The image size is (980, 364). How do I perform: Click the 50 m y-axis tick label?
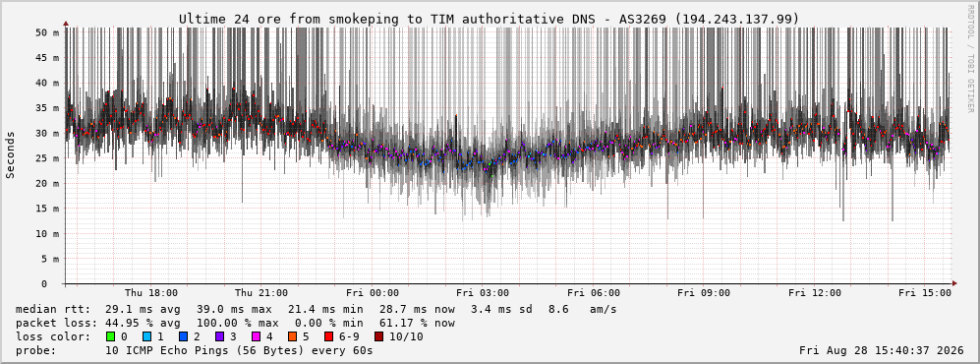point(47,31)
